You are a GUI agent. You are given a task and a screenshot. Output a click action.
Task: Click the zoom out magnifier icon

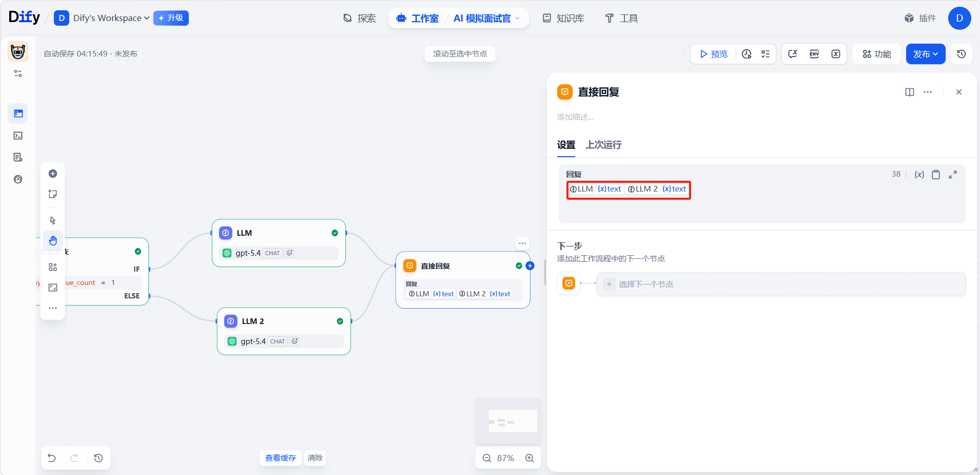coord(487,458)
